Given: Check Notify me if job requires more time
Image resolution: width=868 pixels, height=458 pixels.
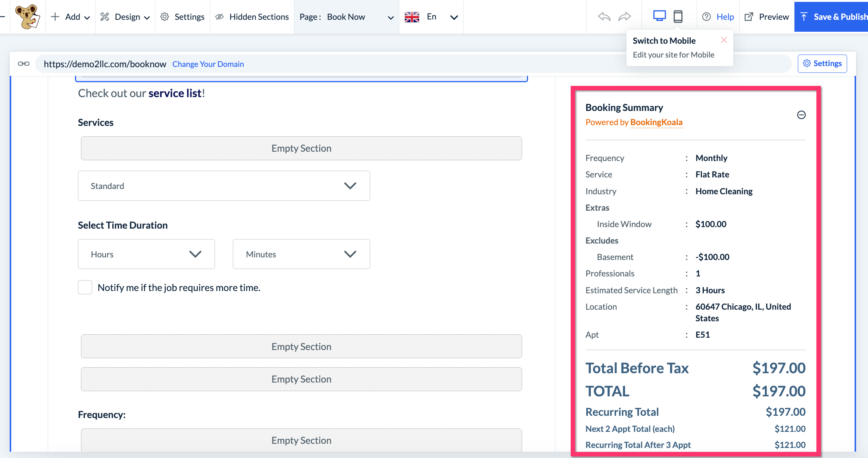Looking at the screenshot, I should (85, 287).
